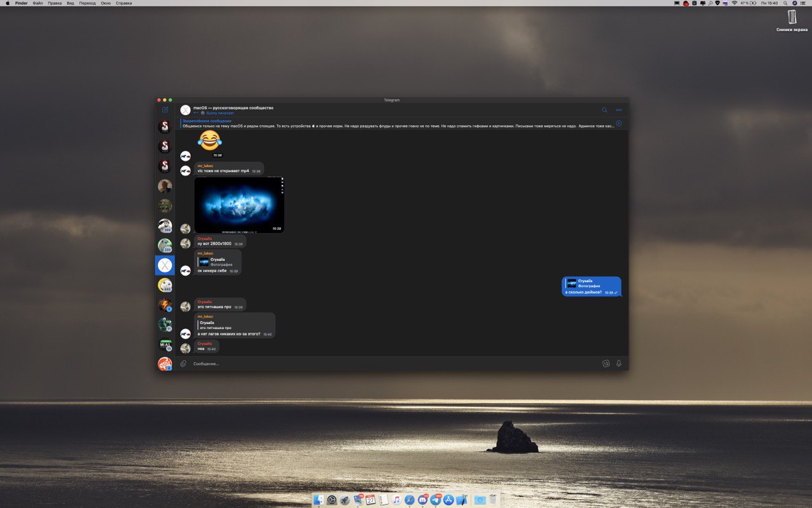Open the attach file paperclip icon
The width and height of the screenshot is (812, 508).
point(183,363)
